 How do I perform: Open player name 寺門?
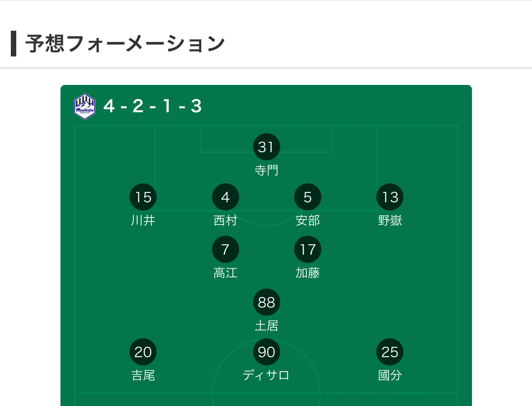click(x=266, y=170)
